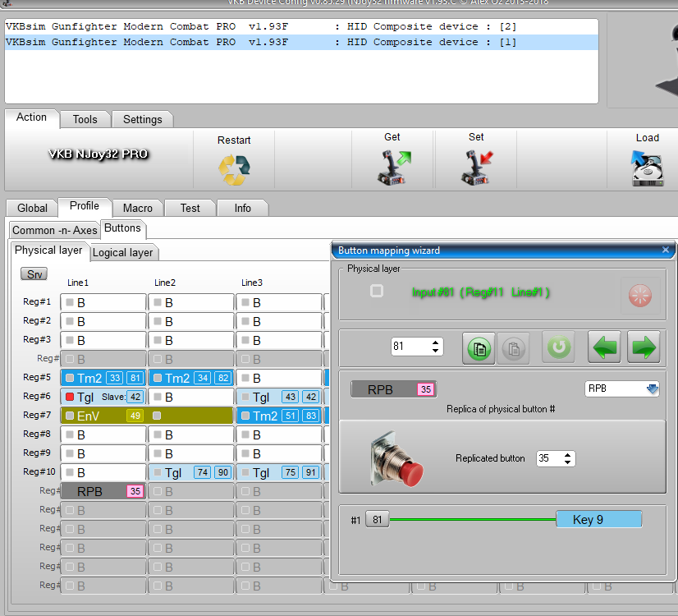Screen dimensions: 678x616
Task: Click the Key 9 mapping button
Action: (x=598, y=519)
